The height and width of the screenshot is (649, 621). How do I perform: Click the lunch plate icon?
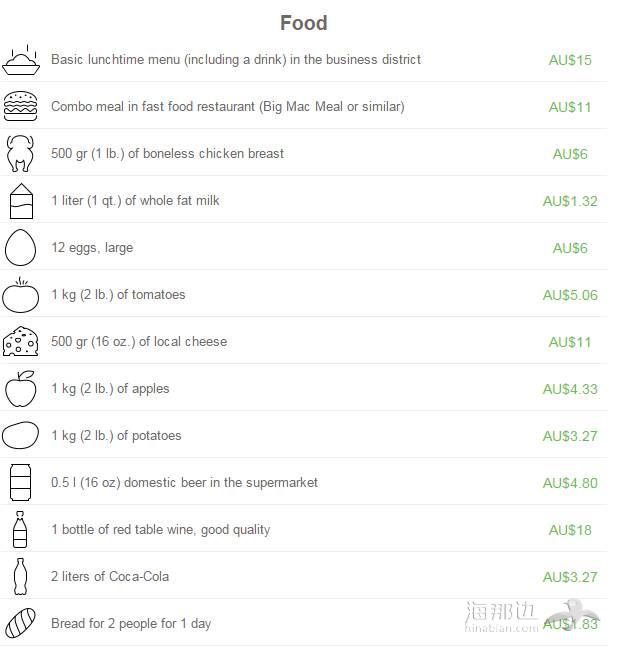pos(21,60)
